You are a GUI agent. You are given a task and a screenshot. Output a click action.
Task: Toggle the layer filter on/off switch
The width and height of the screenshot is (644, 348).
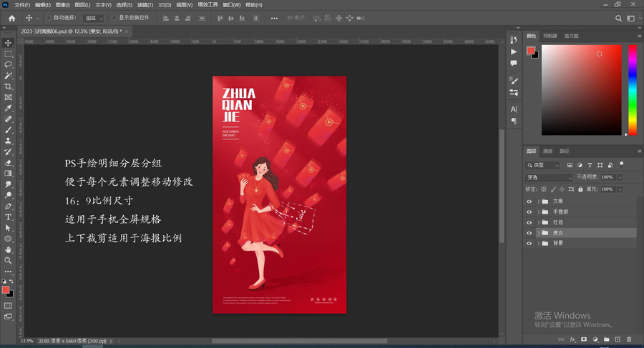(x=621, y=164)
